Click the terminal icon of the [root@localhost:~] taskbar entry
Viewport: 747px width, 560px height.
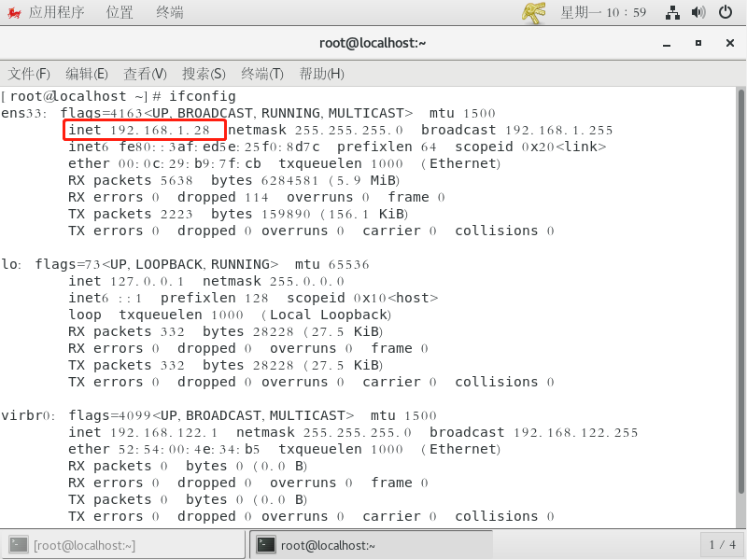pos(19,545)
